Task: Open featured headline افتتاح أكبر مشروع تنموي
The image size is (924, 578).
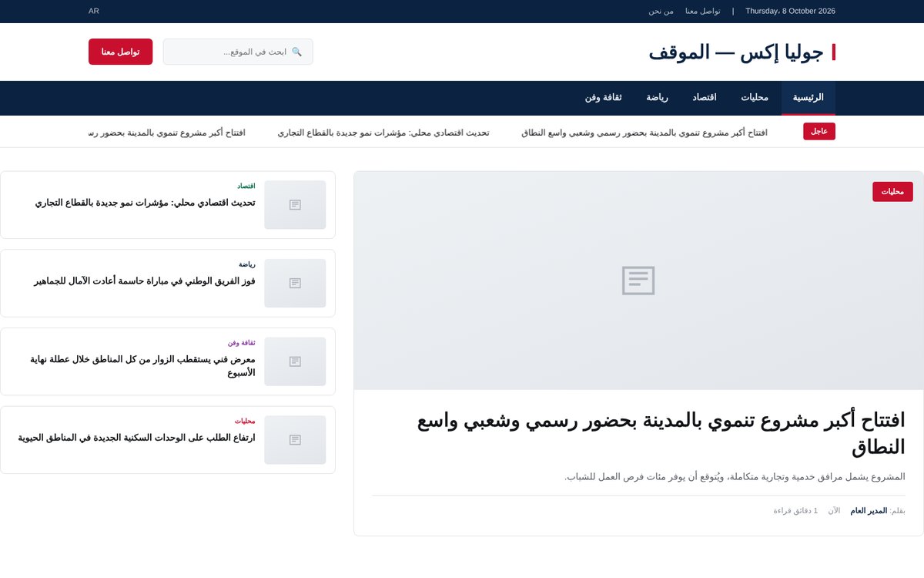Action: coord(661,433)
